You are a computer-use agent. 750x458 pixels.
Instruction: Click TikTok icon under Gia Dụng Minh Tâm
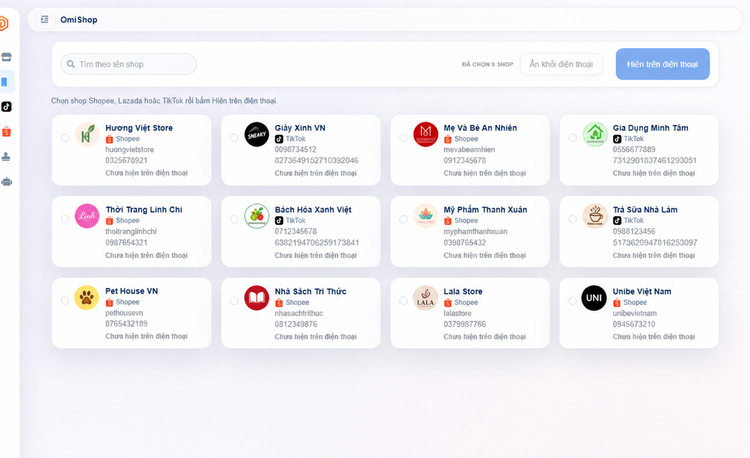[617, 139]
